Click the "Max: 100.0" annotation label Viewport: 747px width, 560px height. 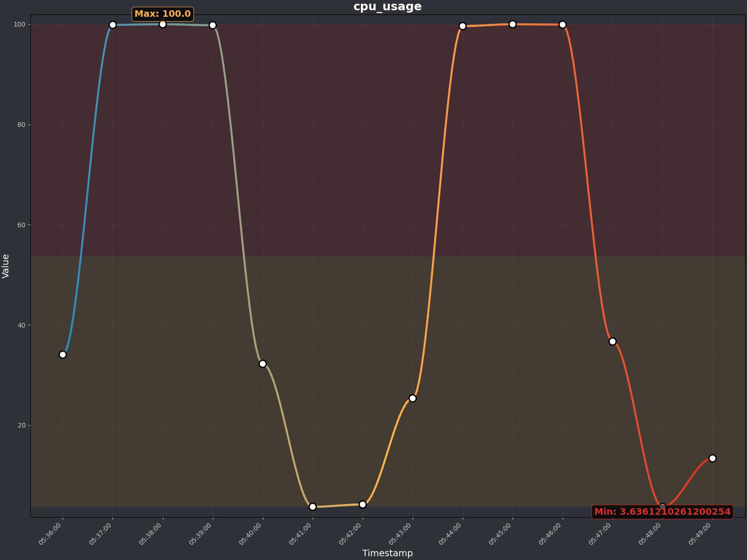point(162,14)
